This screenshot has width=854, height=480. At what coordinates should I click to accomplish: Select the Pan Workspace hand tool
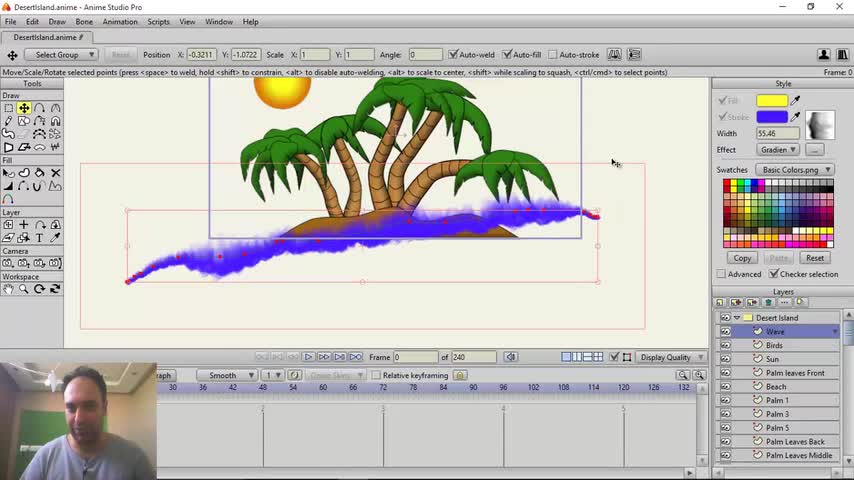point(8,289)
